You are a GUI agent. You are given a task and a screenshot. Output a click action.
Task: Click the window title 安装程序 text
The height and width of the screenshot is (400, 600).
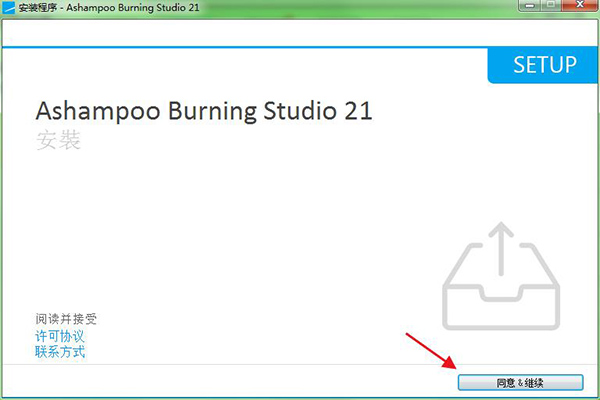pos(38,7)
